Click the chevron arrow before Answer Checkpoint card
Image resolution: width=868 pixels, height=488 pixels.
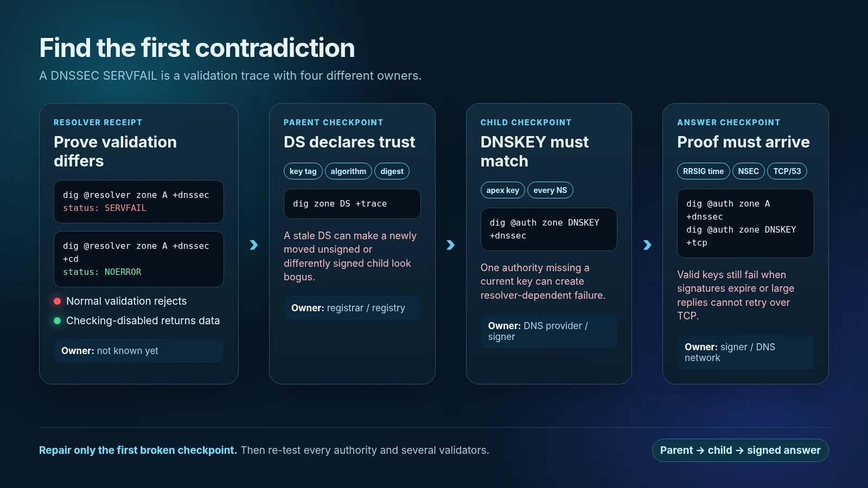point(647,245)
